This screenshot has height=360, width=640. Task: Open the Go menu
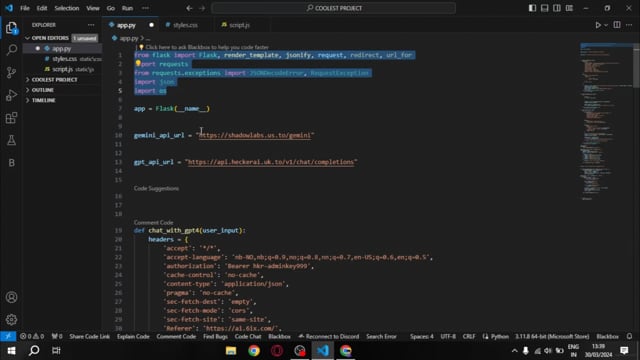pyautogui.click(x=111, y=8)
